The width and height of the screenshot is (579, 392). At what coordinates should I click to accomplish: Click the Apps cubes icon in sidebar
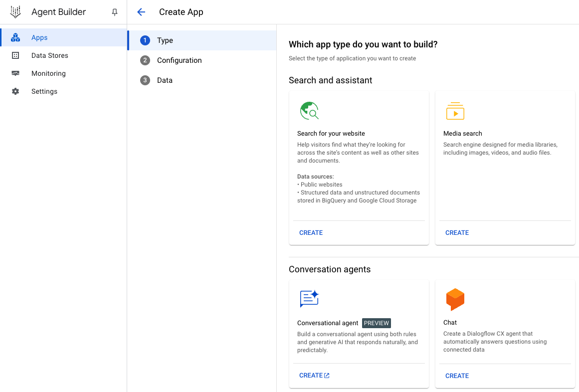pyautogui.click(x=15, y=37)
